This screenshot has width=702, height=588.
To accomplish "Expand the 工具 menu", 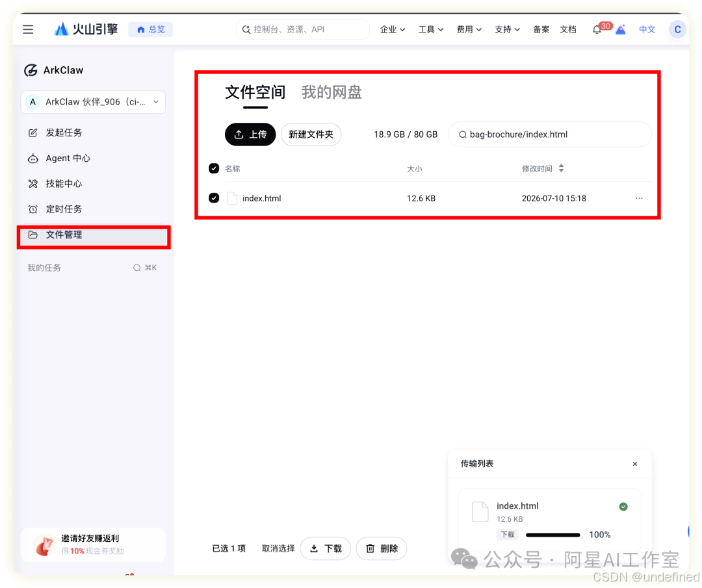I will coord(431,29).
